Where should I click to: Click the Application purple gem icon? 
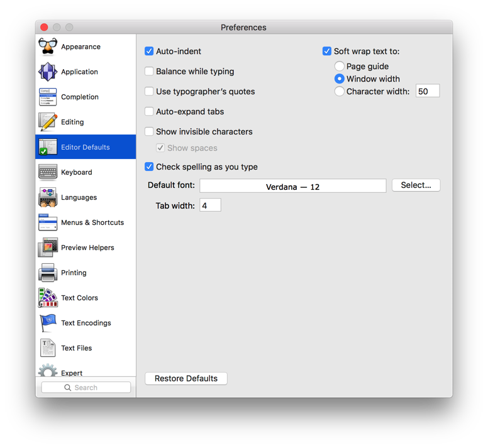[x=48, y=72]
